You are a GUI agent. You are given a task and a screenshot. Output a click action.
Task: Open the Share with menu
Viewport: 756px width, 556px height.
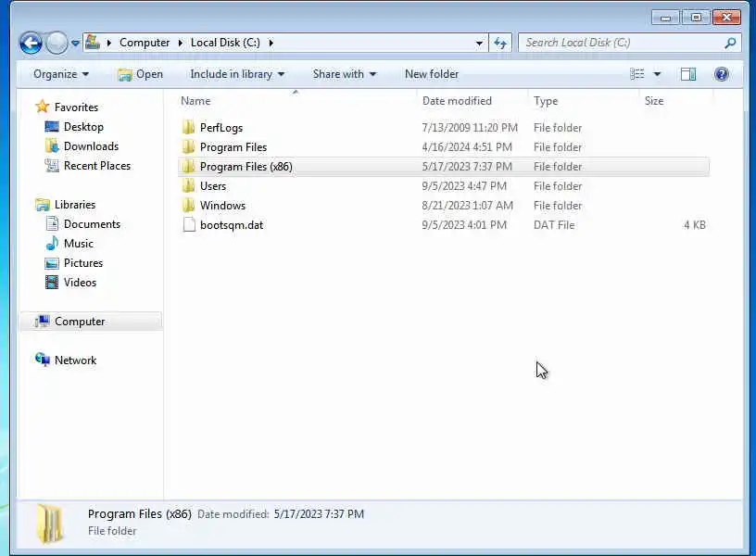tap(345, 74)
